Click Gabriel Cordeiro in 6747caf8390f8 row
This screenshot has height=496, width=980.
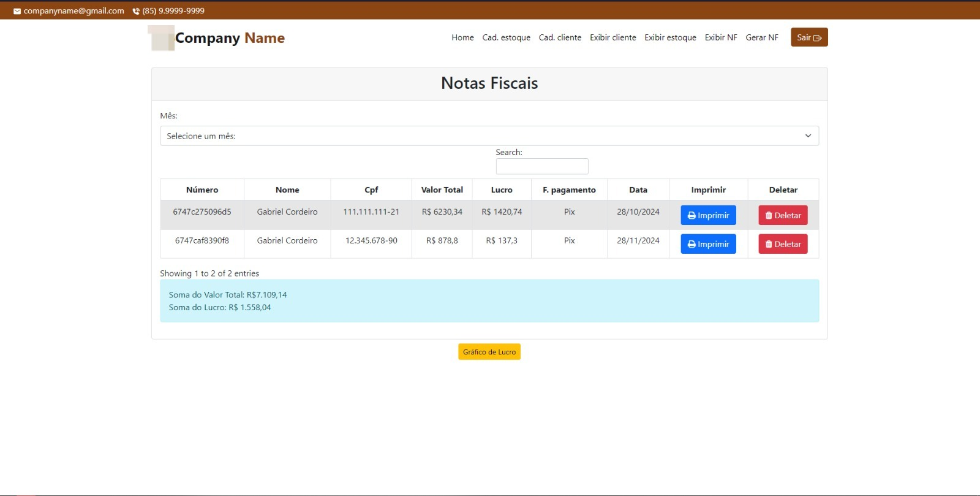287,241
